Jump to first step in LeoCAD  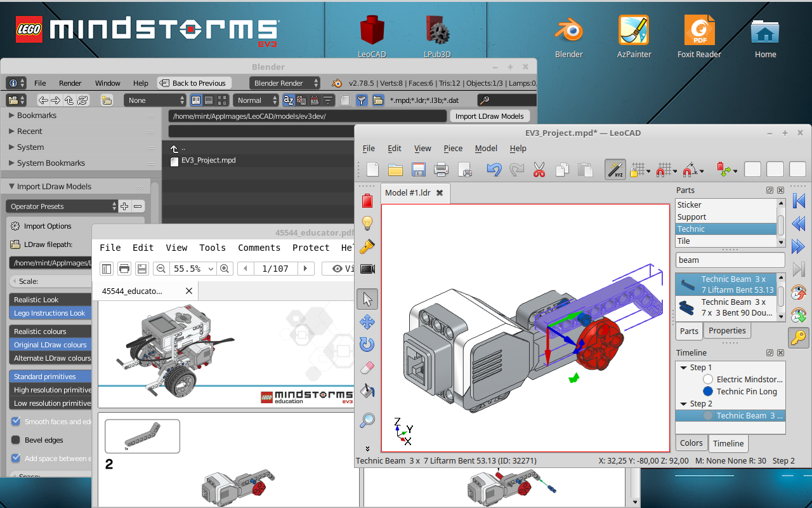pos(799,201)
